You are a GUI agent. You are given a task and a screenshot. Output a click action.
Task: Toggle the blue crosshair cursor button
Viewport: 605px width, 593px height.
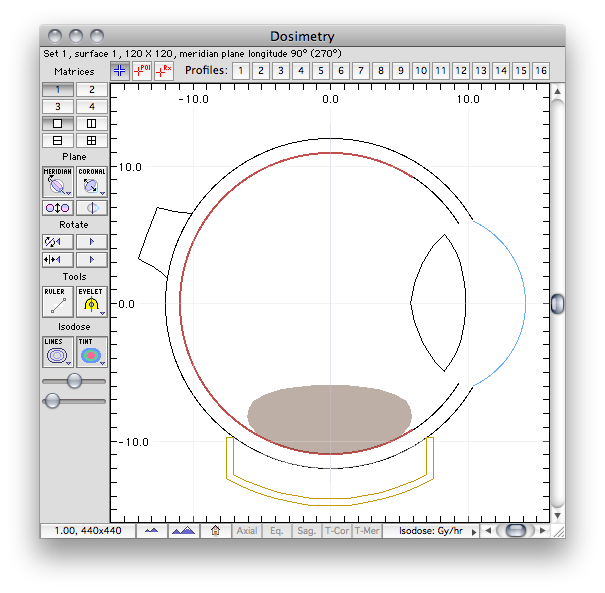pyautogui.click(x=120, y=71)
